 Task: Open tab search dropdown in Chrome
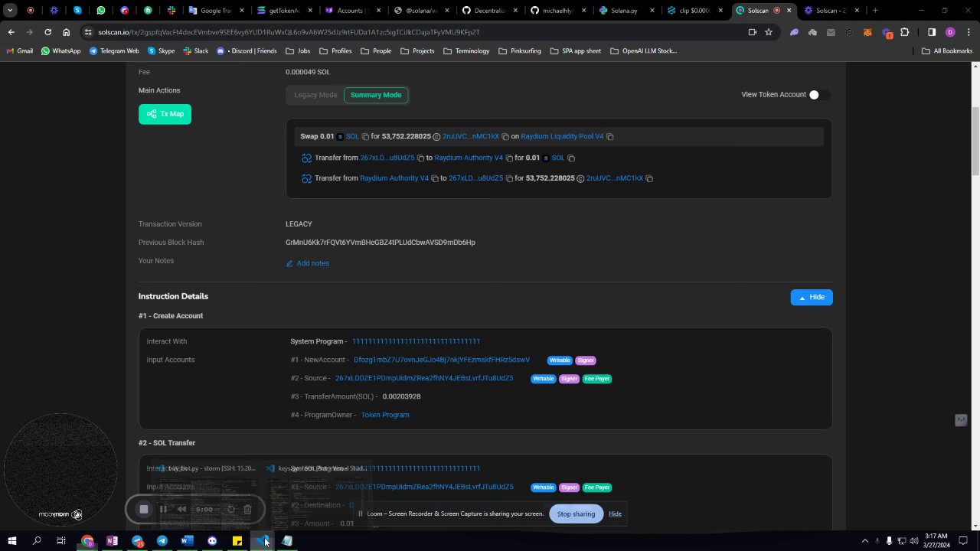tap(11, 11)
